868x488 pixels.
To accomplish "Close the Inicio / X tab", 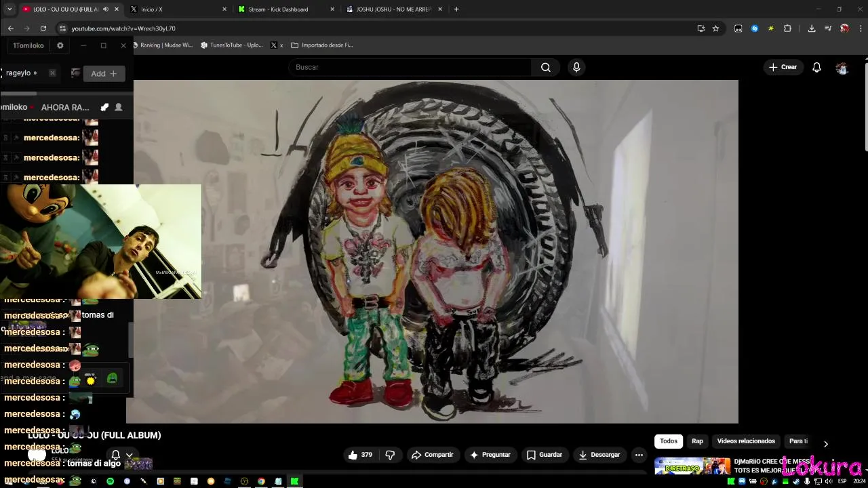I will 224,9.
